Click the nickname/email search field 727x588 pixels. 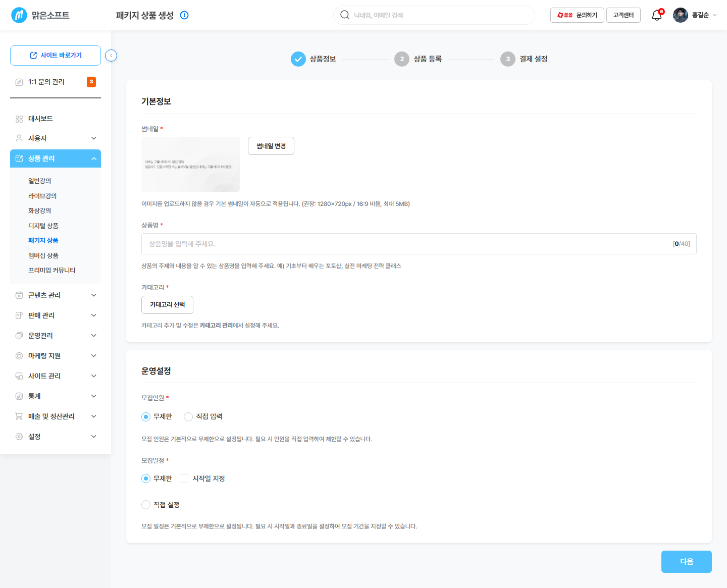click(x=434, y=15)
